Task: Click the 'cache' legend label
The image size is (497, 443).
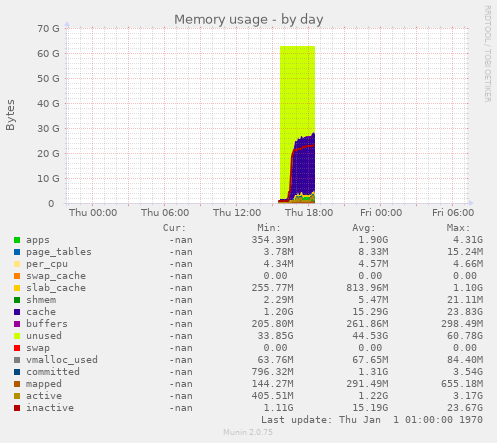Action: 41,312
